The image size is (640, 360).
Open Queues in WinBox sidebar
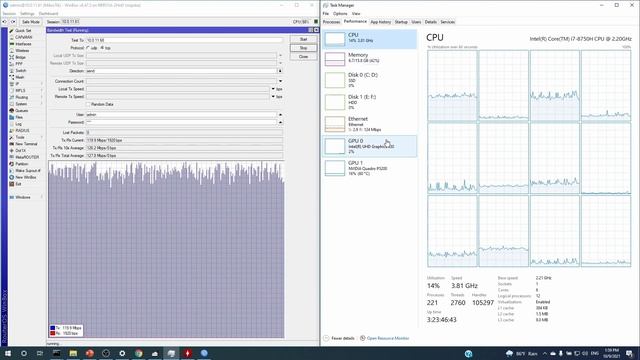(22, 111)
